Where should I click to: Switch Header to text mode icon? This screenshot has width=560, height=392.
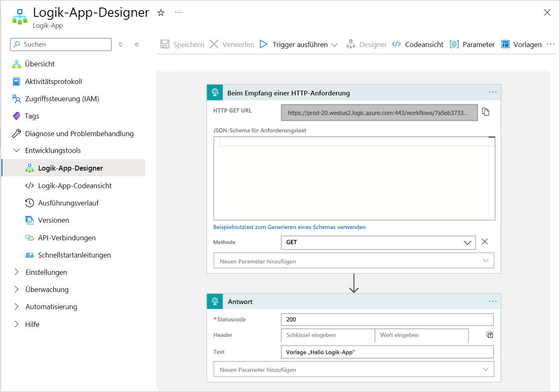coord(489,335)
